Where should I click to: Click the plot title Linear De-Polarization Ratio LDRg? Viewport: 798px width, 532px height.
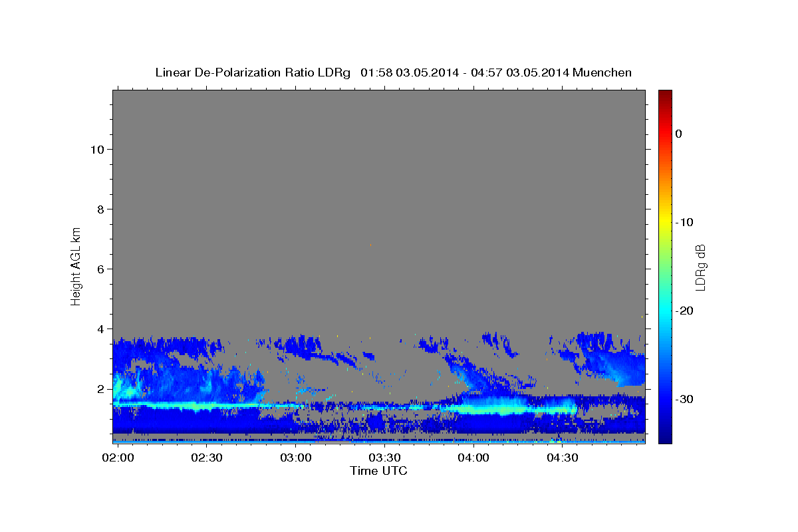pyautogui.click(x=252, y=72)
